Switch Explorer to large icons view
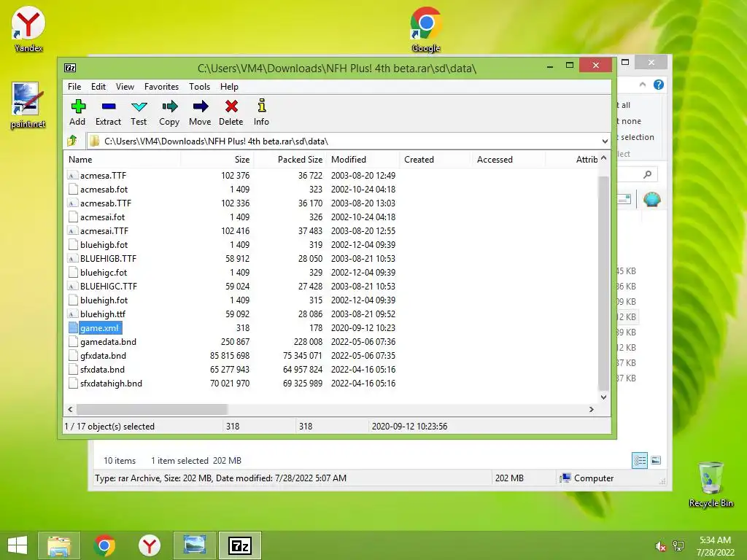Image resolution: width=747 pixels, height=560 pixels. [656, 461]
